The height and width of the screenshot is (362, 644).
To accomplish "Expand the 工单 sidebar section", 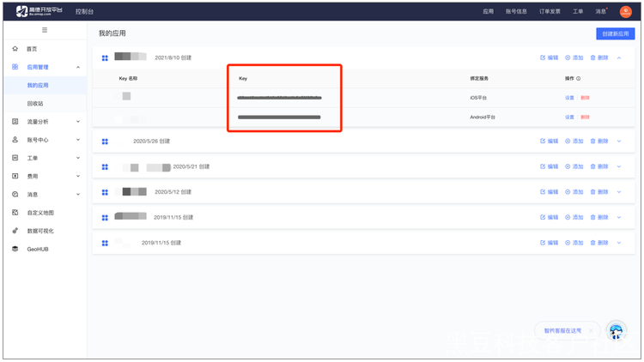I will pyautogui.click(x=78, y=158).
